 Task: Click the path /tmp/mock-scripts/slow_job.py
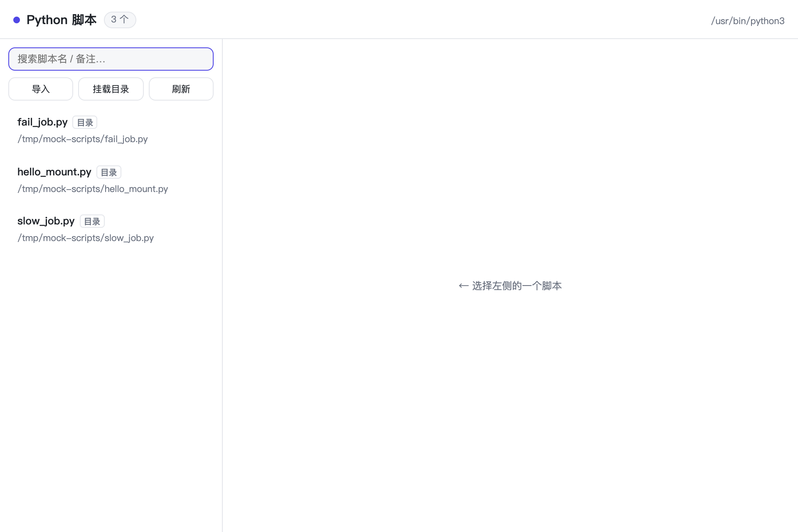pyautogui.click(x=86, y=238)
